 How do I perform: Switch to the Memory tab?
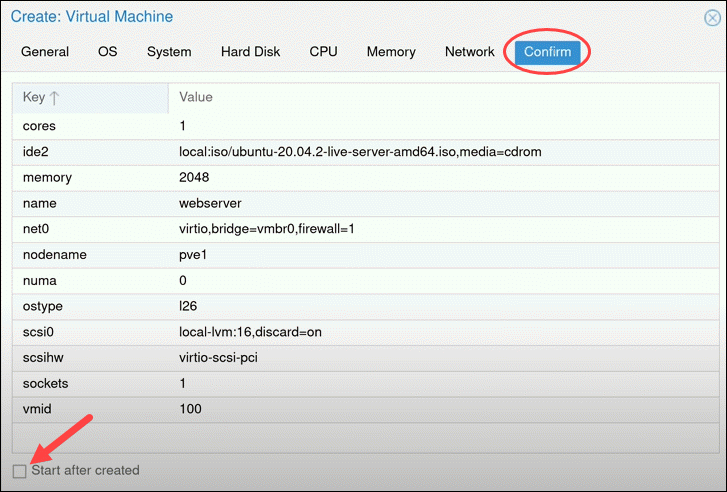click(391, 52)
